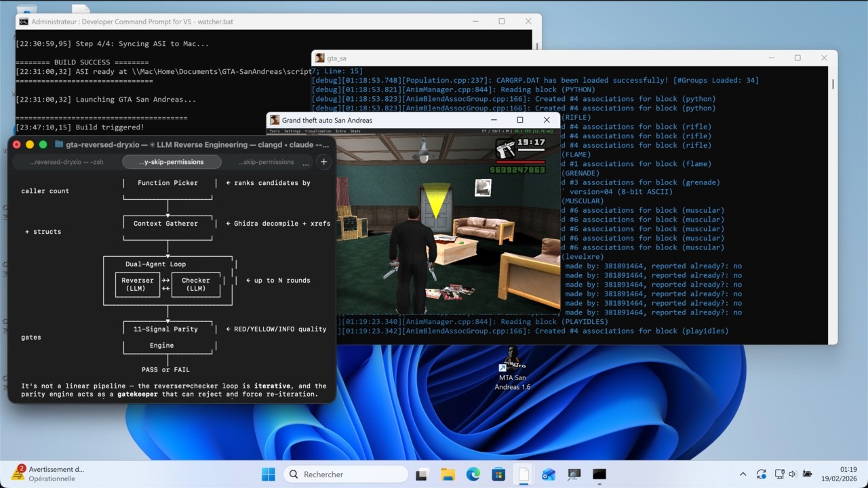Open the MTA San Andreas 1.6 desktop shortcut
Screen dimensions: 868x488
click(512, 368)
